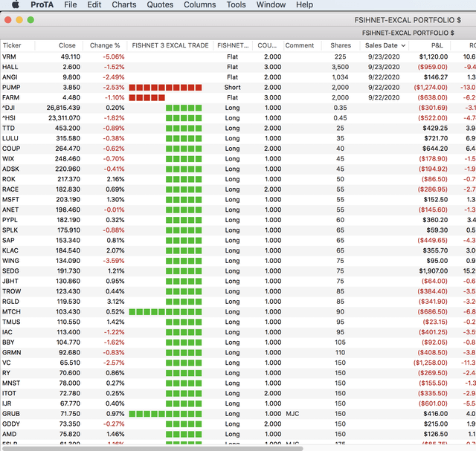Screen dimensions: 476x451
Task: Toggle the Sales Date sort arrow
Action: coord(403,45)
